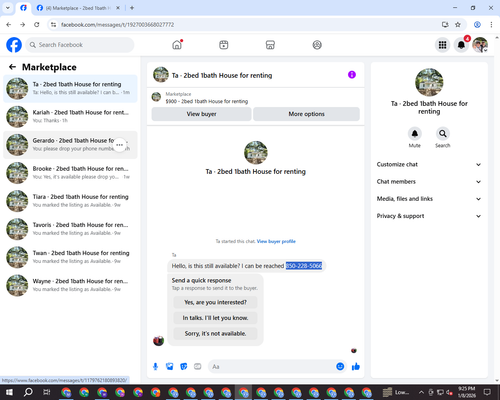Open a new browser tab
Image resolution: width=500 pixels, height=400 pixels.
tap(132, 8)
